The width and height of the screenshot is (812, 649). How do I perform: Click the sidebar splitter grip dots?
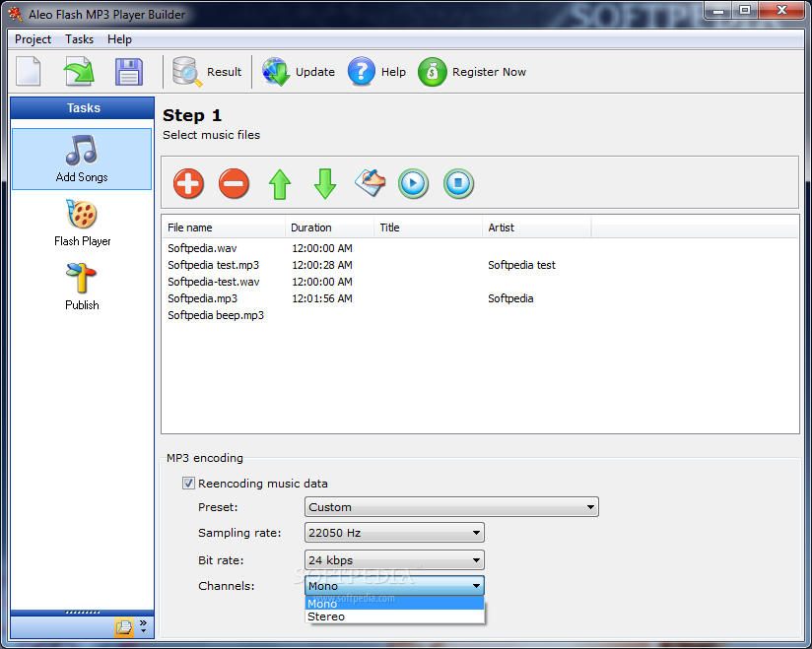(83, 613)
